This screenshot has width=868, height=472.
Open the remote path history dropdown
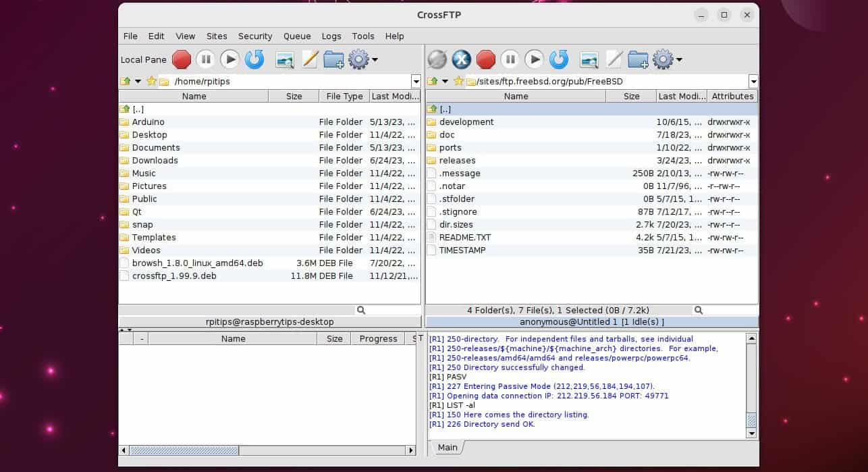(x=754, y=82)
